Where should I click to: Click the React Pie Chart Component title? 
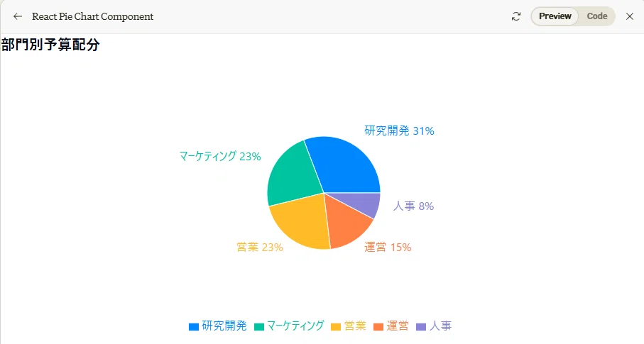tap(93, 16)
